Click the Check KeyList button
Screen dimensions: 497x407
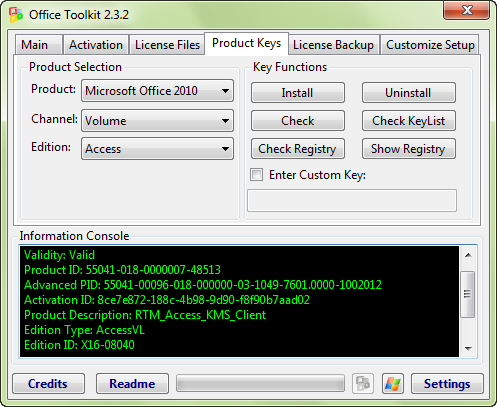(x=409, y=121)
